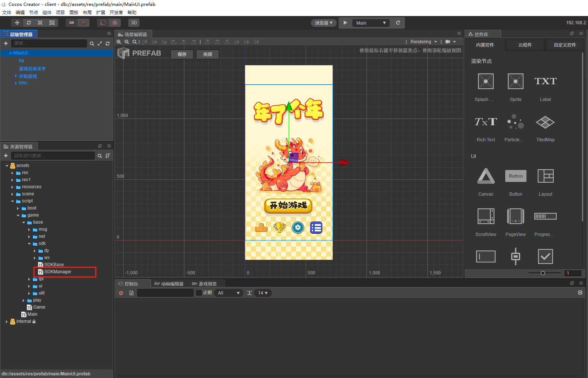This screenshot has height=378, width=588.
Task: Click the asset search magnifier icon
Action: [x=100, y=156]
